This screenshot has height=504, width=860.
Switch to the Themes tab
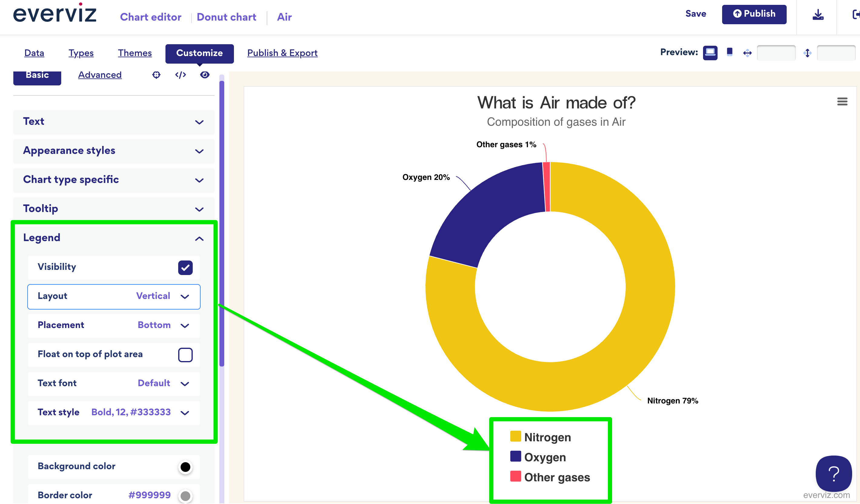point(135,53)
